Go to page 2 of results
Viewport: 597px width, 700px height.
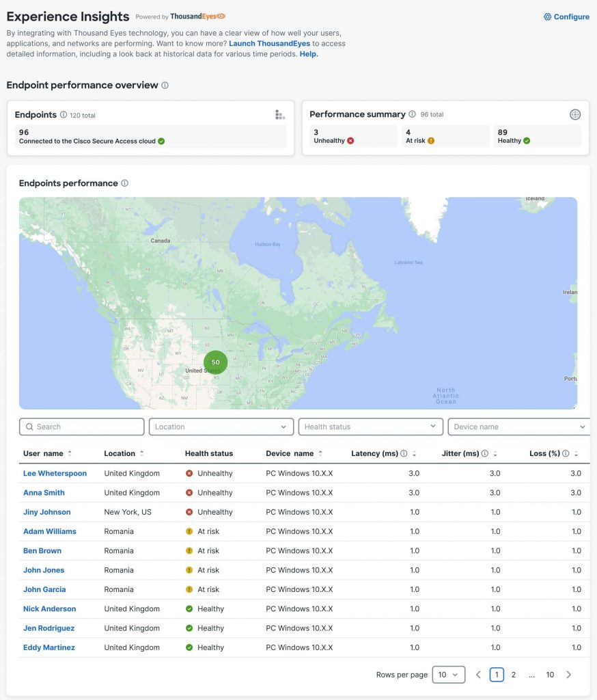coord(514,675)
